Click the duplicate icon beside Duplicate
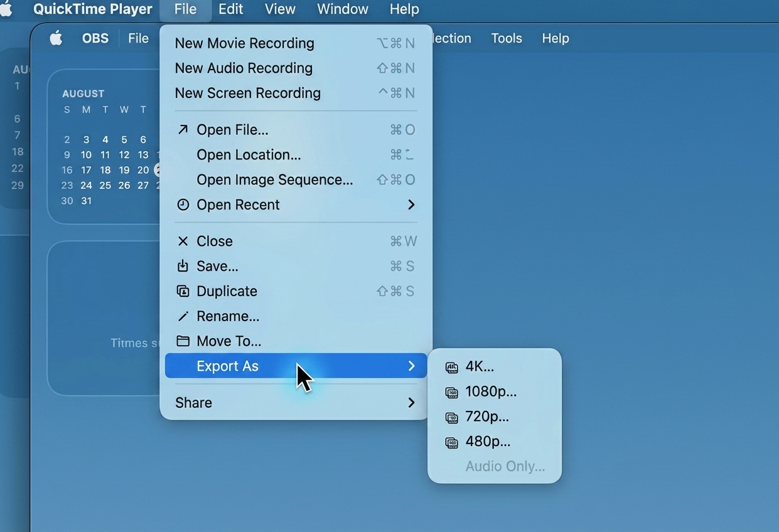 click(183, 291)
